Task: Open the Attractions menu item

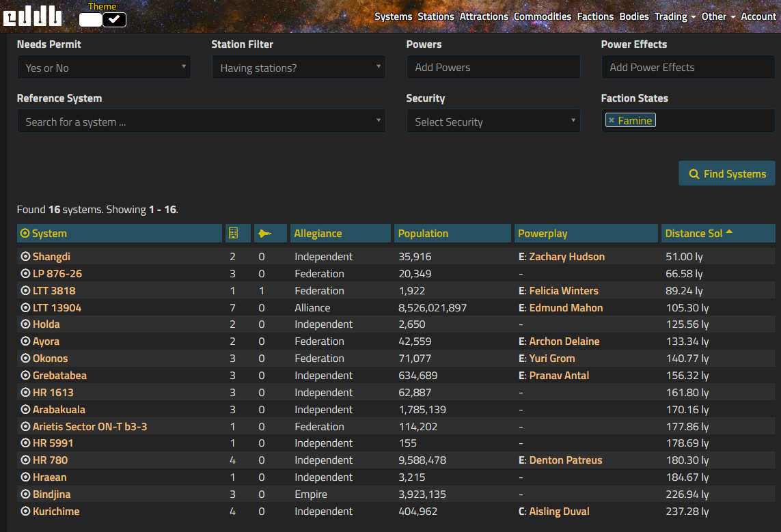Action: click(484, 16)
